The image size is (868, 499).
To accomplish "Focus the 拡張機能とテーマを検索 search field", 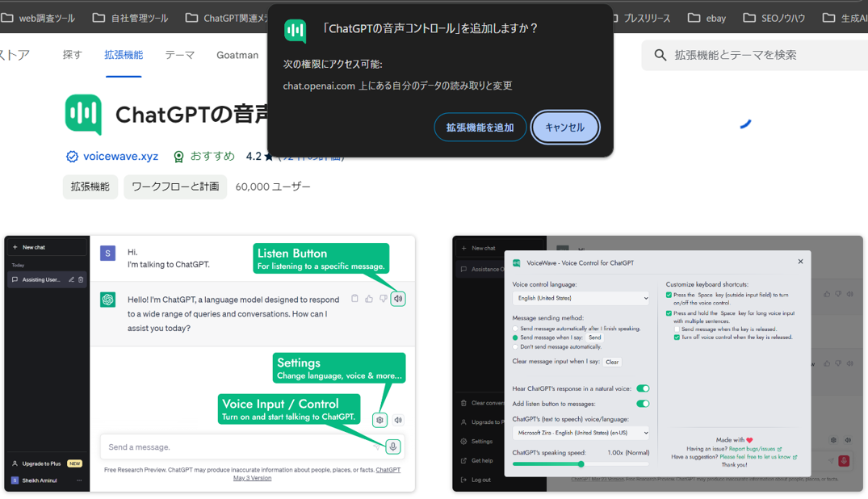I will point(755,55).
